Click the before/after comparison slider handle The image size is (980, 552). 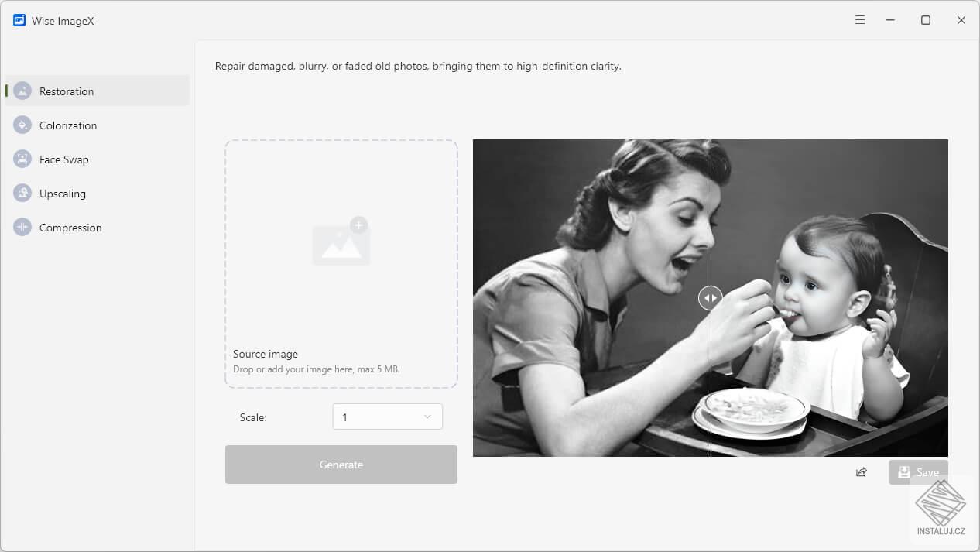coord(711,298)
